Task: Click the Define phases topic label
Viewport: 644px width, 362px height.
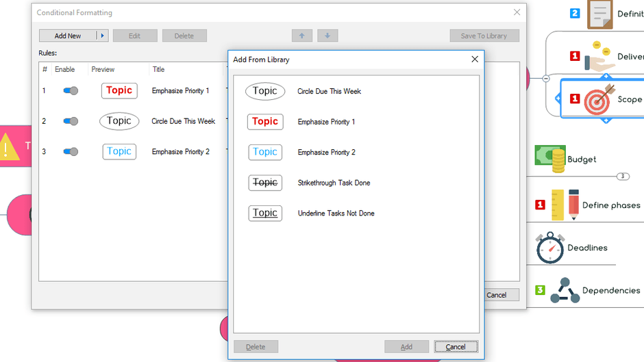Action: tap(612, 205)
